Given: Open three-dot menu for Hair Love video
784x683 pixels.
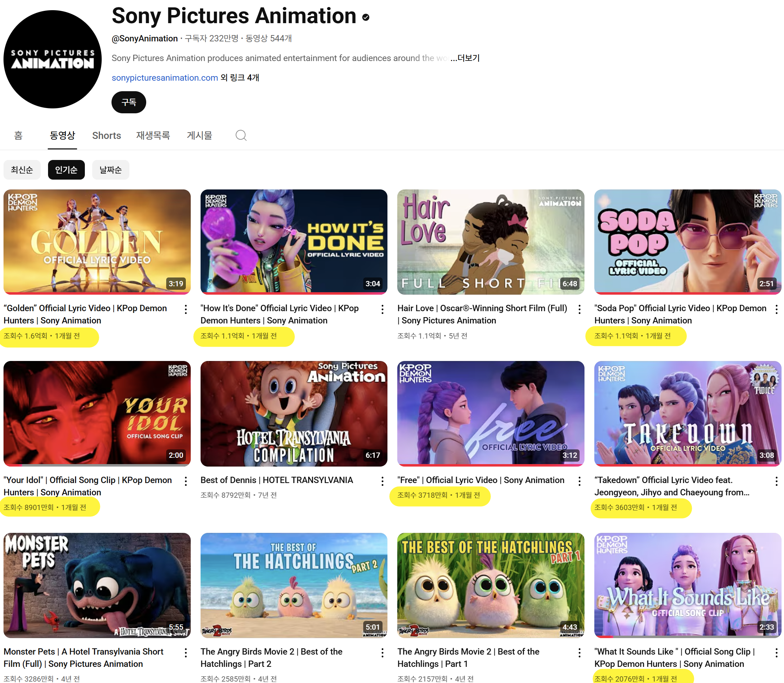Looking at the screenshot, I should click(x=580, y=309).
